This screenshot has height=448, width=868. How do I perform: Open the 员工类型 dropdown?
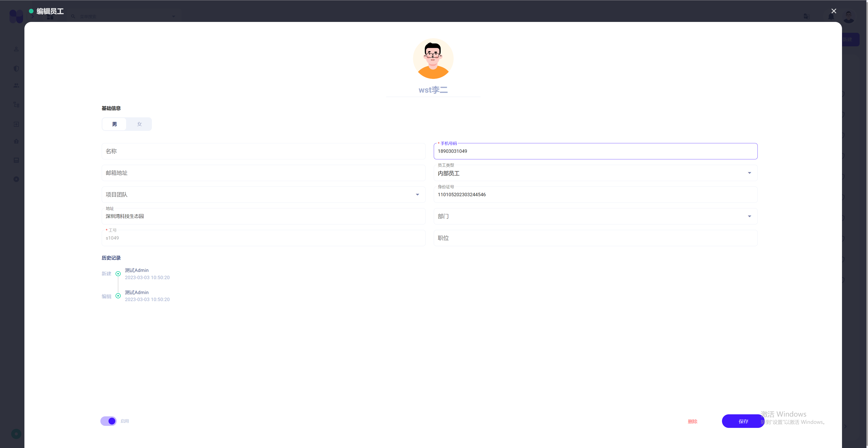pos(749,173)
